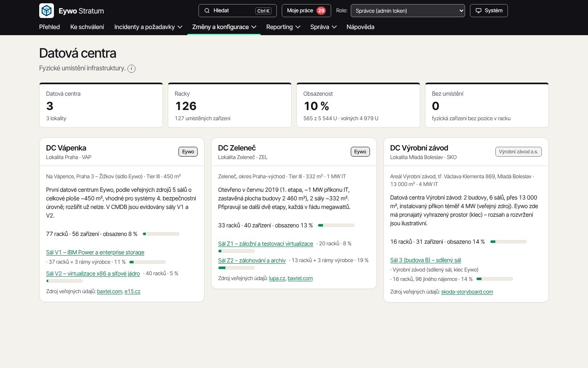
Task: Click text '565 z 5 544 U · volných 4 979 U'
Action: coord(341,119)
